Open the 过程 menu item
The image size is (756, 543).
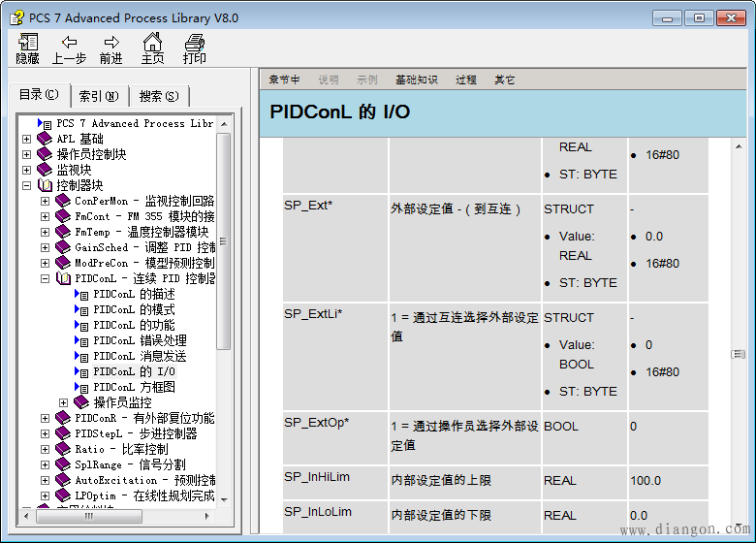[466, 80]
